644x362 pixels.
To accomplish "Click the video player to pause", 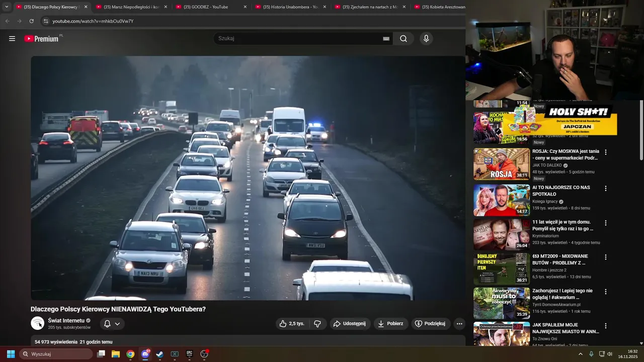I will 248,178.
